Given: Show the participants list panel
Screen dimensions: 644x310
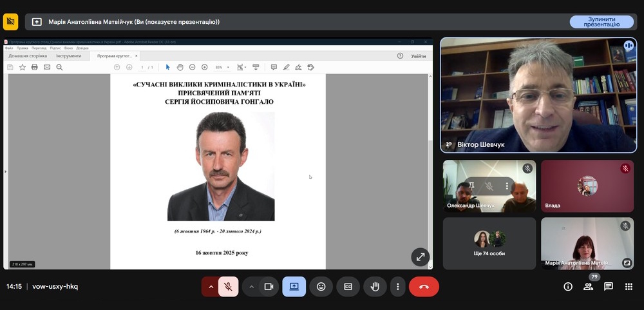Looking at the screenshot, I should click(x=588, y=287).
